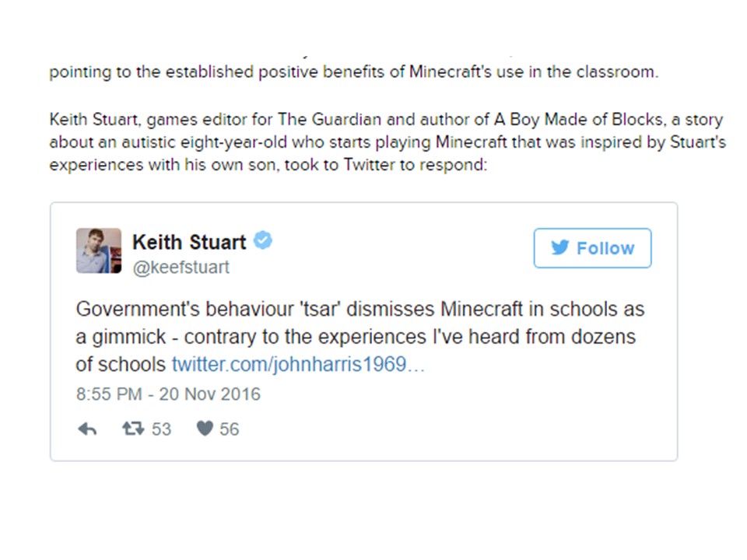Viewport: 747px width, 560px height.
Task: Retweet using the retweet arrows icon
Action: click(133, 429)
